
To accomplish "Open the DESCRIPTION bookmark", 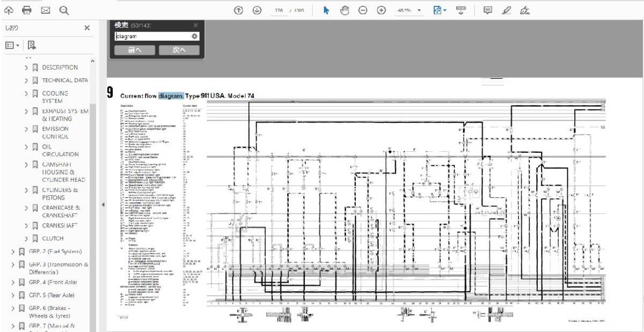I will pyautogui.click(x=60, y=68).
